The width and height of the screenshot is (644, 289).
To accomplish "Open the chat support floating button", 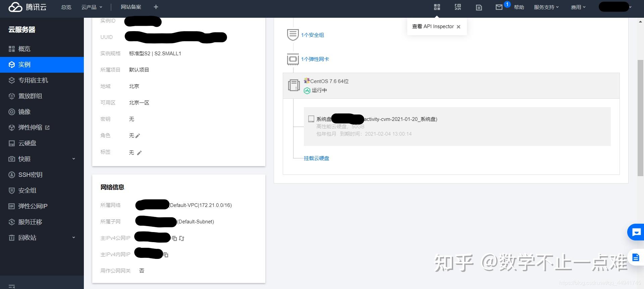I will click(636, 232).
